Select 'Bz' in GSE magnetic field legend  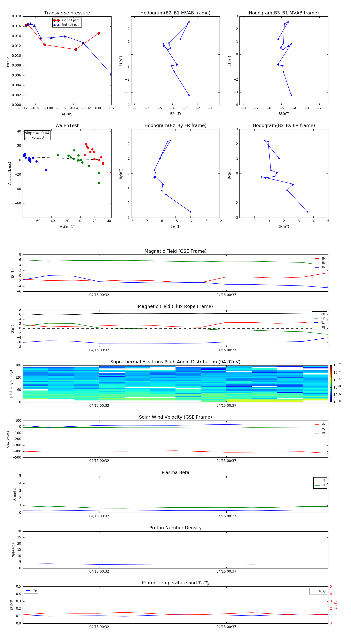[x=320, y=267]
